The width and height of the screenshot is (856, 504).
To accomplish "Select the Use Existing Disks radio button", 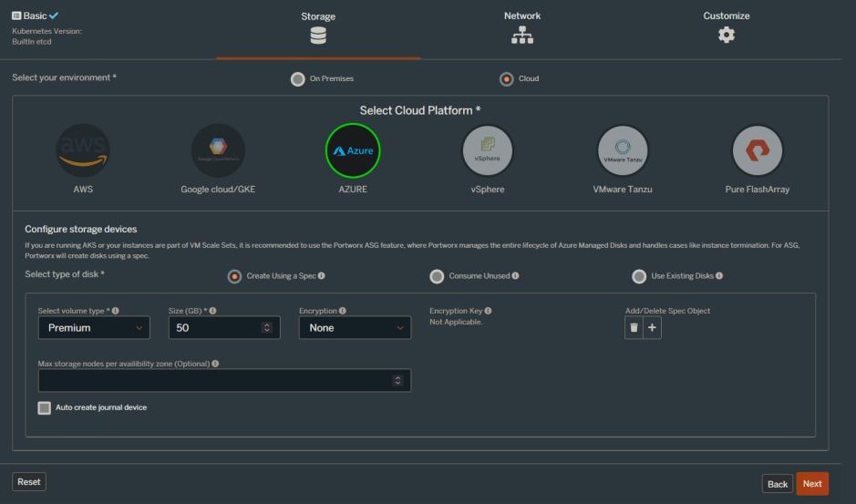I will click(640, 276).
